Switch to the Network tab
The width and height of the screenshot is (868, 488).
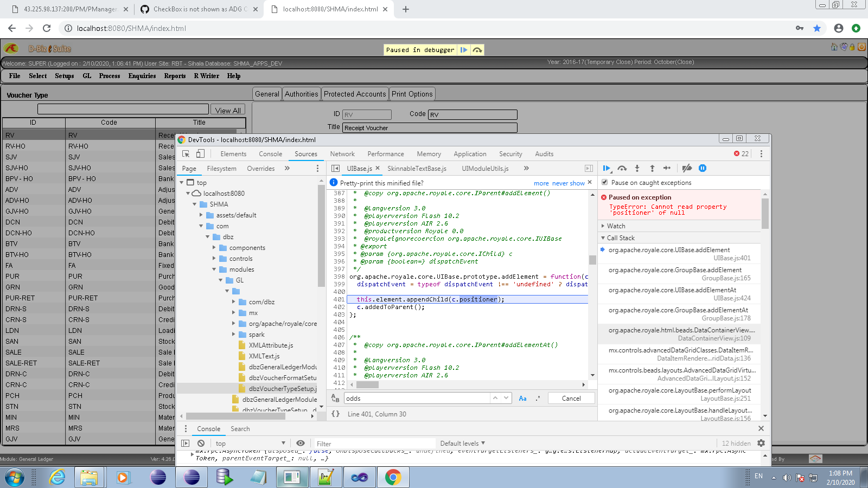pyautogui.click(x=342, y=154)
